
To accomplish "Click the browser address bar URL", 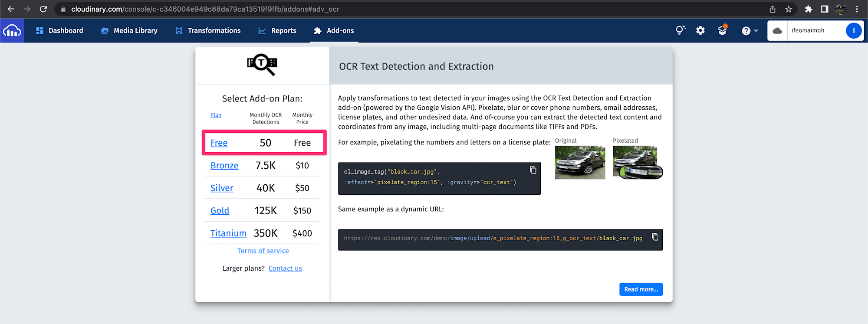I will click(x=205, y=9).
